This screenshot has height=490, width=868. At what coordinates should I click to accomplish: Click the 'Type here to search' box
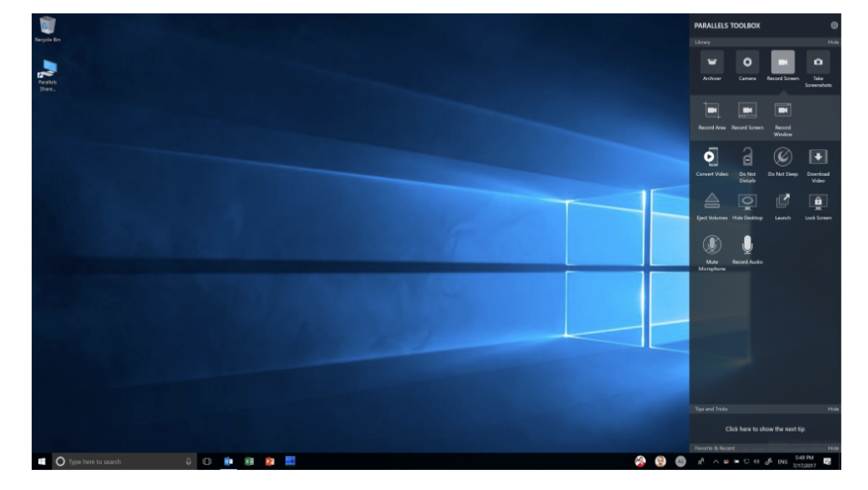coord(124,461)
